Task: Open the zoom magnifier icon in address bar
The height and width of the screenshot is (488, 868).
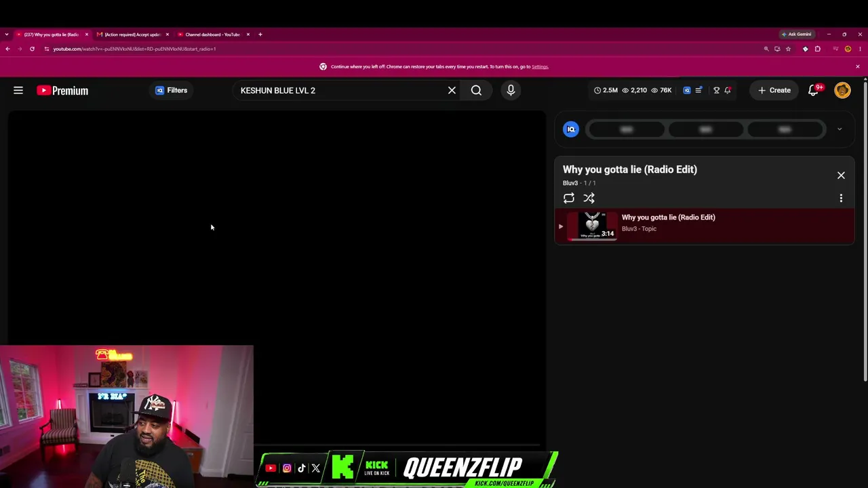Action: (x=766, y=49)
